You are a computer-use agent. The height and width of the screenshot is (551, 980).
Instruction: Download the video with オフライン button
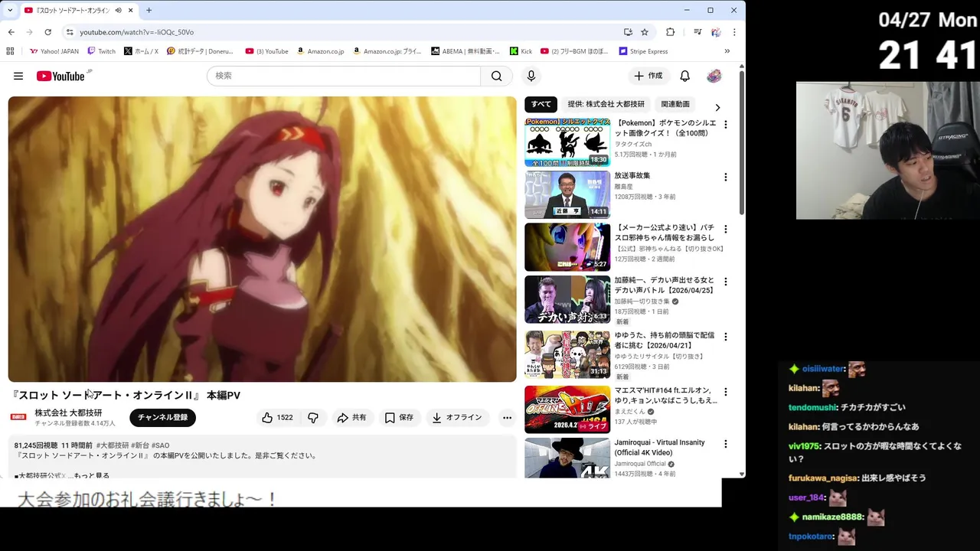(x=457, y=417)
